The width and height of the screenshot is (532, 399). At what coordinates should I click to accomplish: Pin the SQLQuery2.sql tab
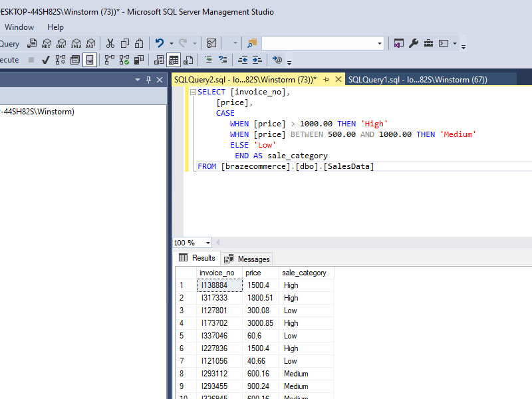pyautogui.click(x=326, y=80)
